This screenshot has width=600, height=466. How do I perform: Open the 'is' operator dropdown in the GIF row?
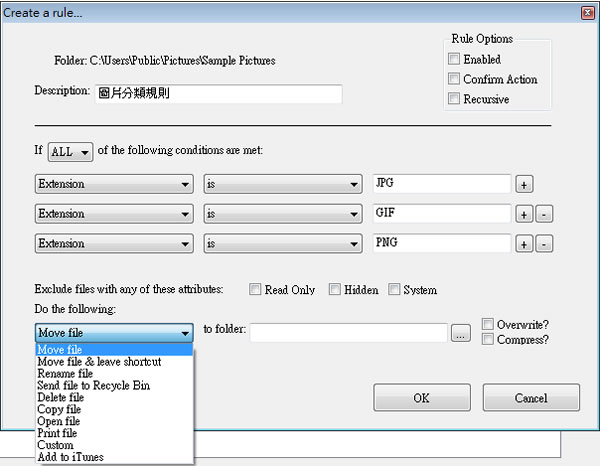[282, 214]
